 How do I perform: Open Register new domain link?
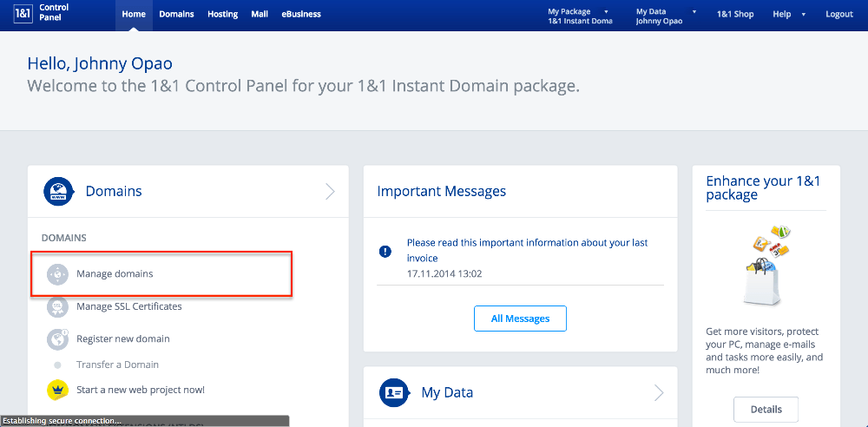[123, 338]
